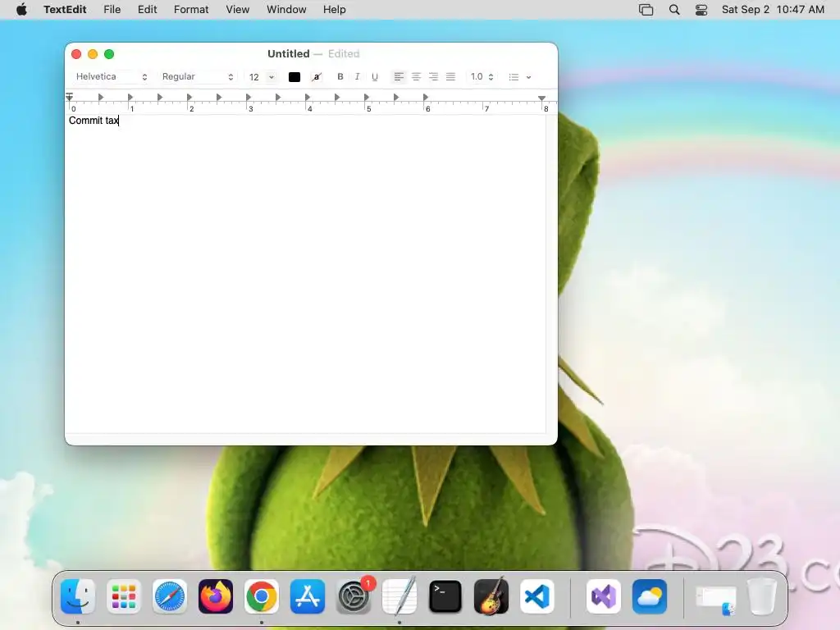Screen dimensions: 840x630
Task: Click the green zoom button of TextEdit
Action: coord(109,54)
